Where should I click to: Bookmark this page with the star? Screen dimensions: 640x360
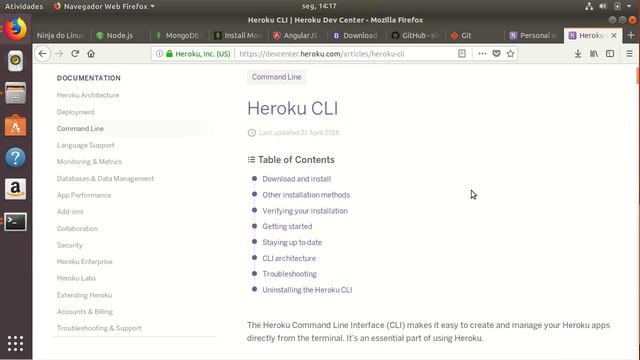510,53
